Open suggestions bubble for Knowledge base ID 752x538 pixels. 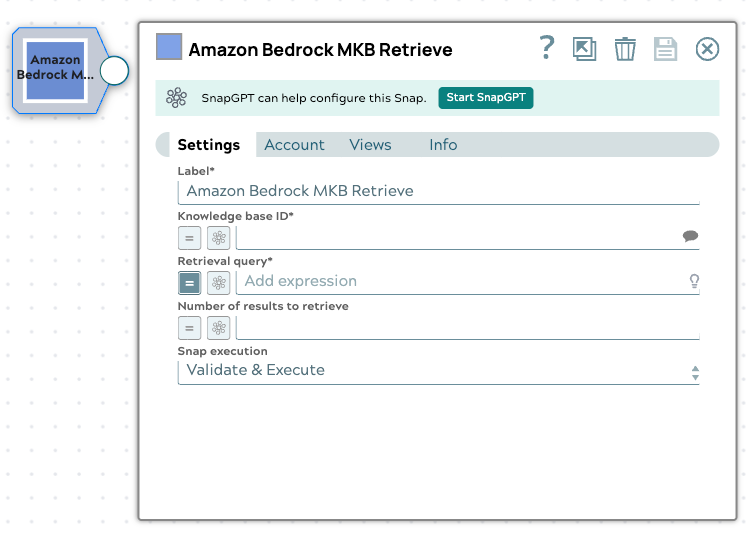click(690, 236)
